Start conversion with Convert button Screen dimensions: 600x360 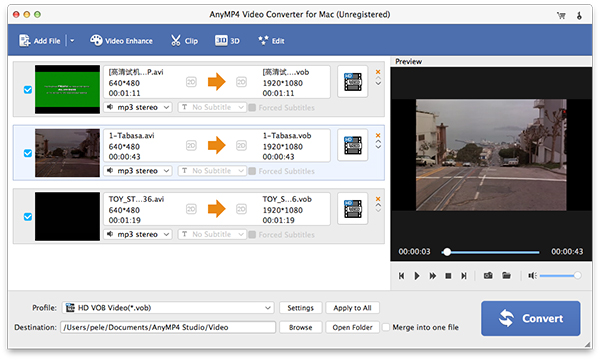coord(531,318)
